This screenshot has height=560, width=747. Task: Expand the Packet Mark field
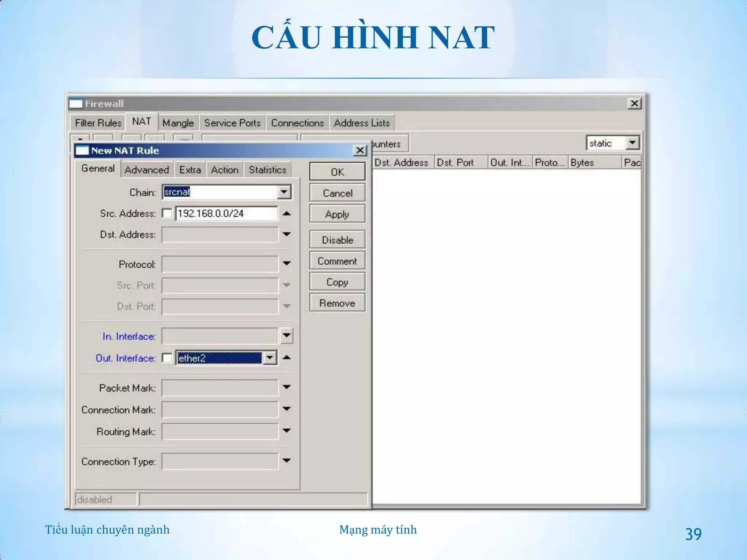tap(287, 387)
